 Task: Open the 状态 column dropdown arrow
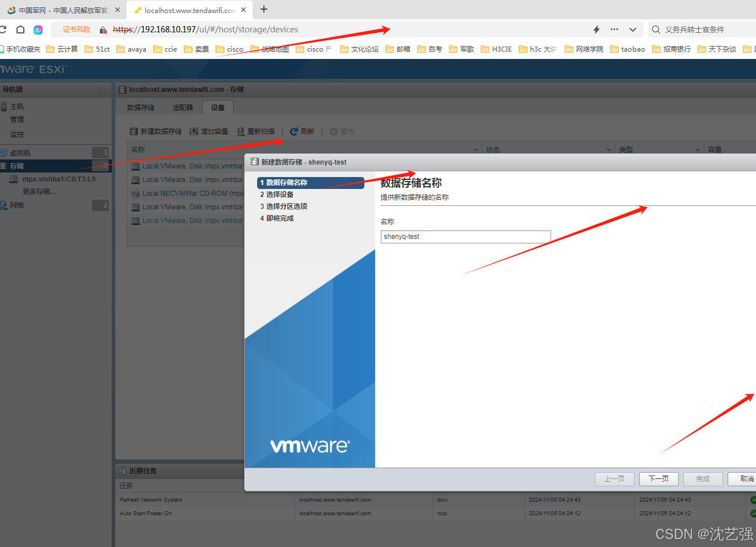(x=608, y=150)
